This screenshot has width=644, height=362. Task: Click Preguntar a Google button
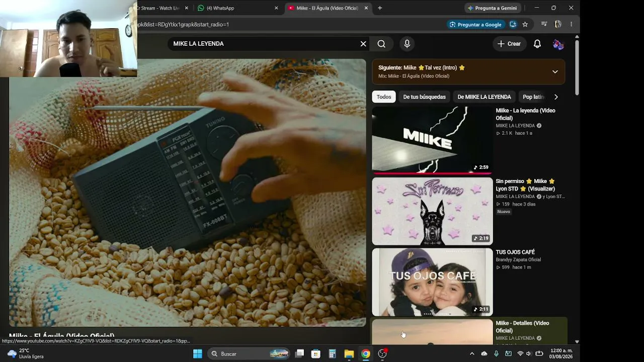click(475, 24)
